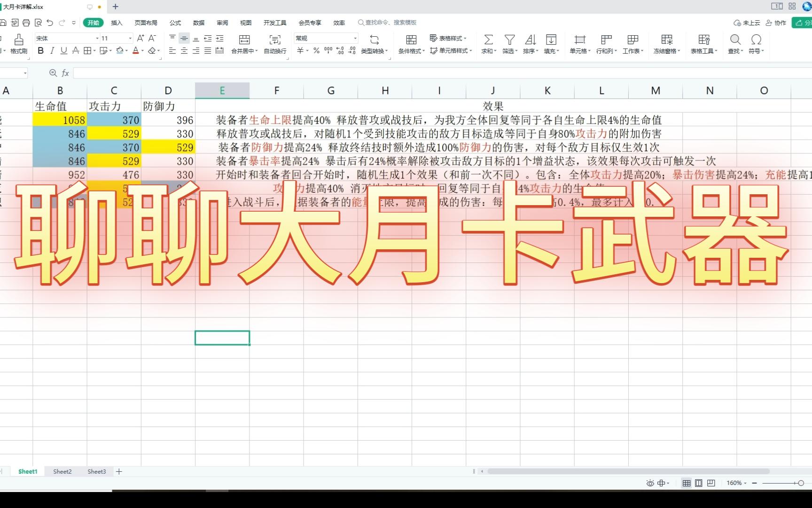Click the increase indent icon

tap(219, 38)
